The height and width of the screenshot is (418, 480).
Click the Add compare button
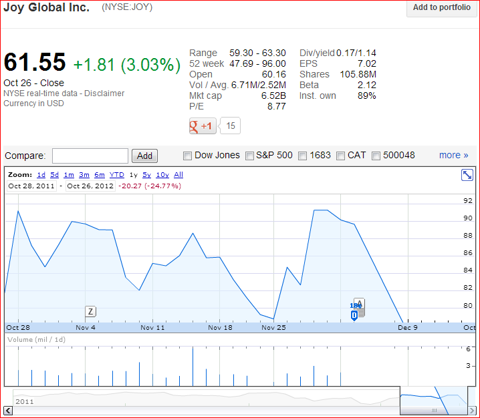(145, 156)
